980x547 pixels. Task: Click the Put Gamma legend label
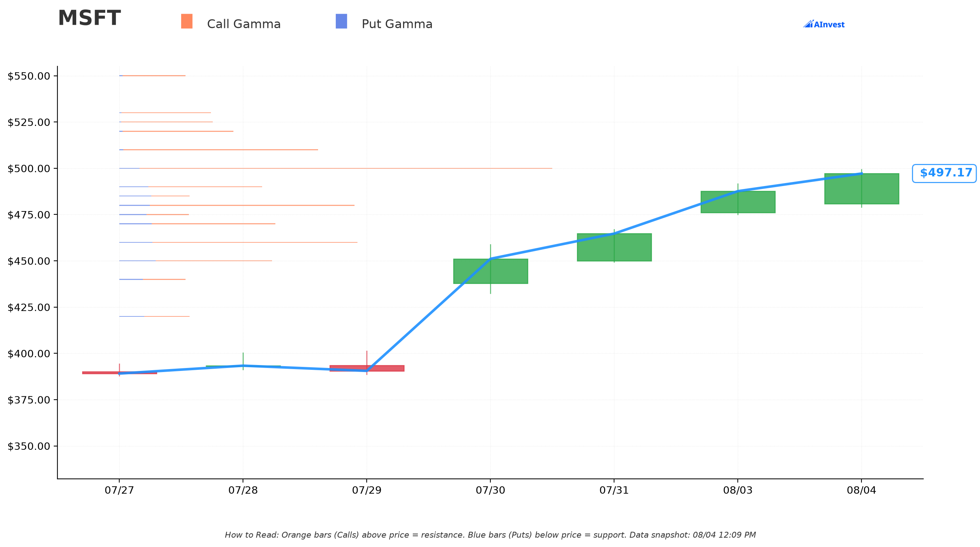[x=397, y=24]
